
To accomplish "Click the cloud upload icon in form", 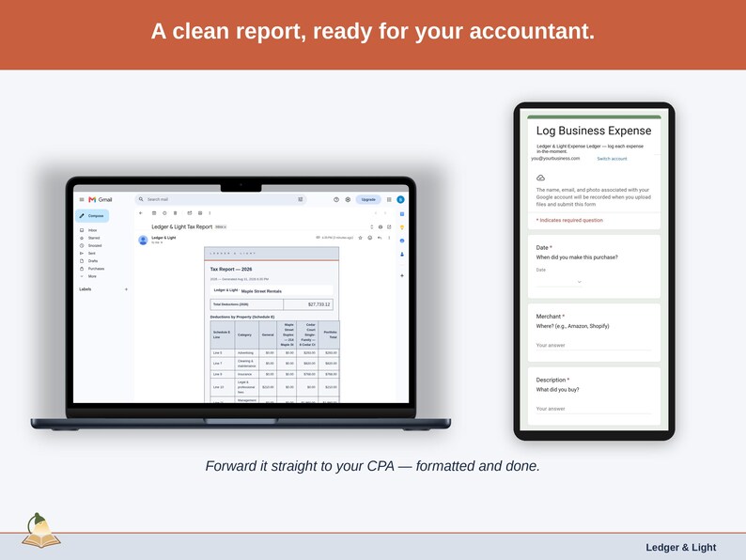I will tap(540, 178).
